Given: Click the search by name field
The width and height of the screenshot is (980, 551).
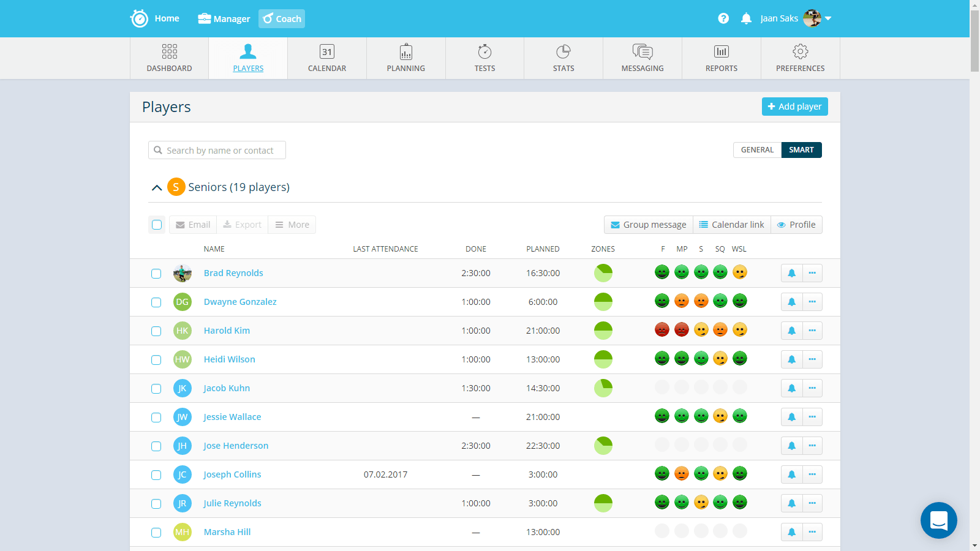Looking at the screenshot, I should tap(217, 151).
